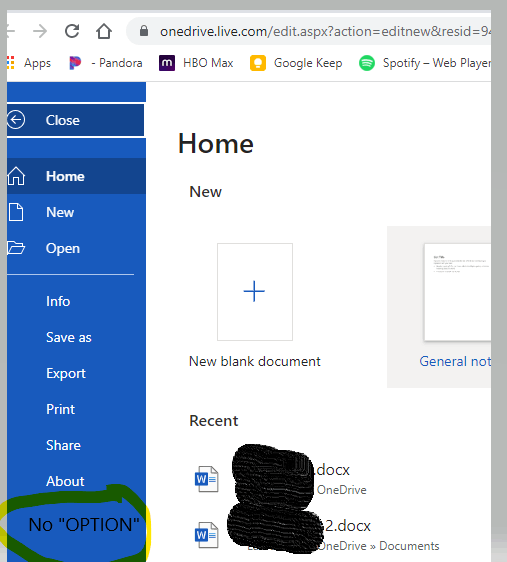Click the Spotify bookmark icon
507x562 pixels.
click(367, 63)
